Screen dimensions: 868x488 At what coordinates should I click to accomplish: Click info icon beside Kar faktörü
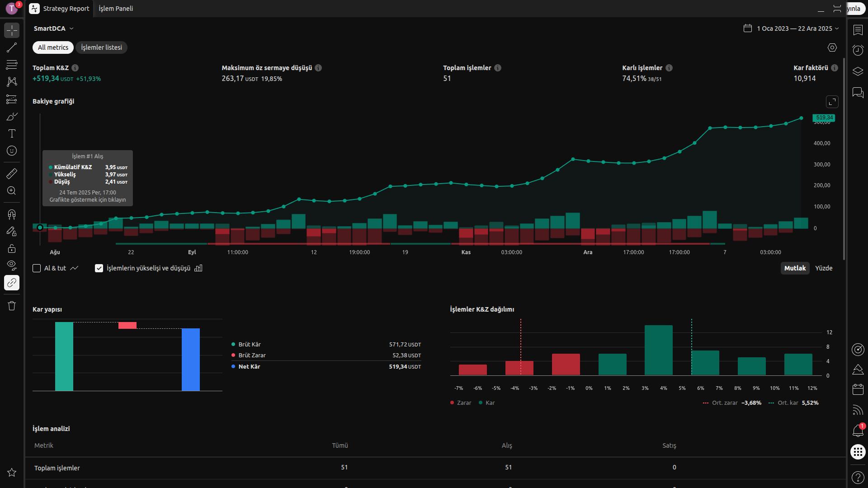pos(834,68)
